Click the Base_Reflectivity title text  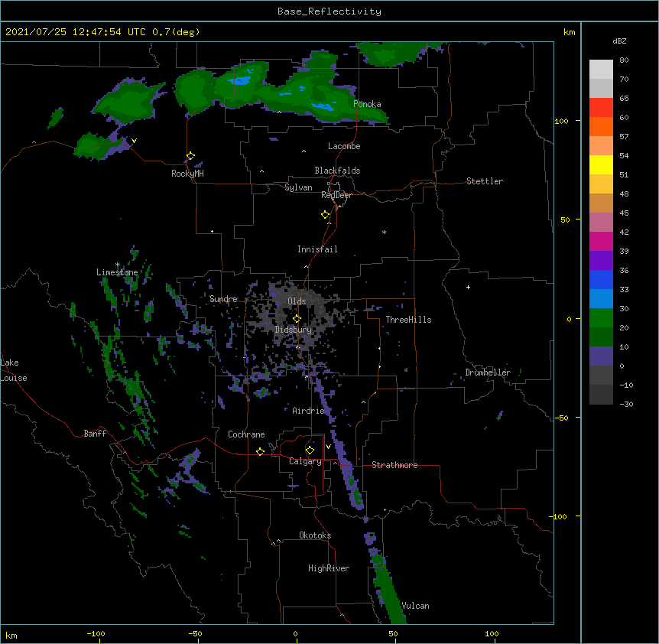click(329, 11)
